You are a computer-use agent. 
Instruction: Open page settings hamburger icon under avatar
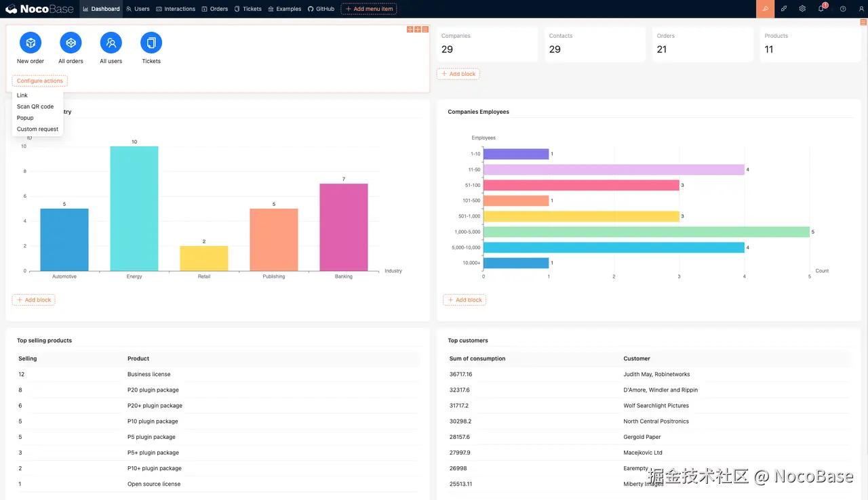coord(864,22)
